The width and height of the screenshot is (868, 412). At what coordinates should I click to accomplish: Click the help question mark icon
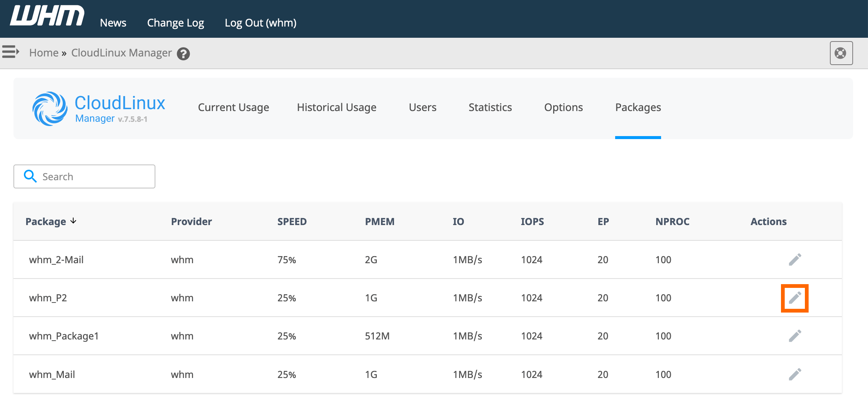pos(183,54)
